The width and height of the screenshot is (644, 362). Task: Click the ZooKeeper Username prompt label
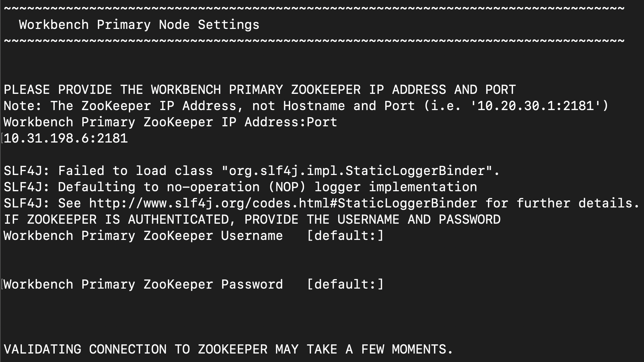click(143, 236)
